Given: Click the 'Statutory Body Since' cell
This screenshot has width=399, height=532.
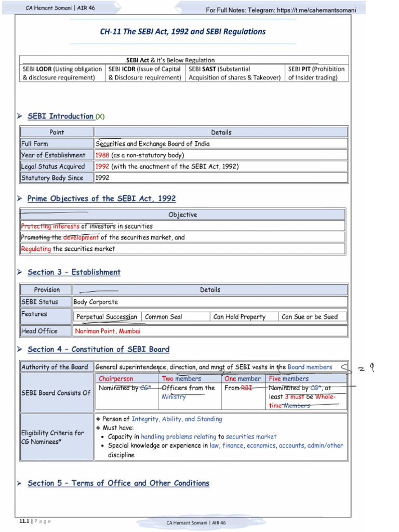Looking at the screenshot, I should [x=57, y=178].
